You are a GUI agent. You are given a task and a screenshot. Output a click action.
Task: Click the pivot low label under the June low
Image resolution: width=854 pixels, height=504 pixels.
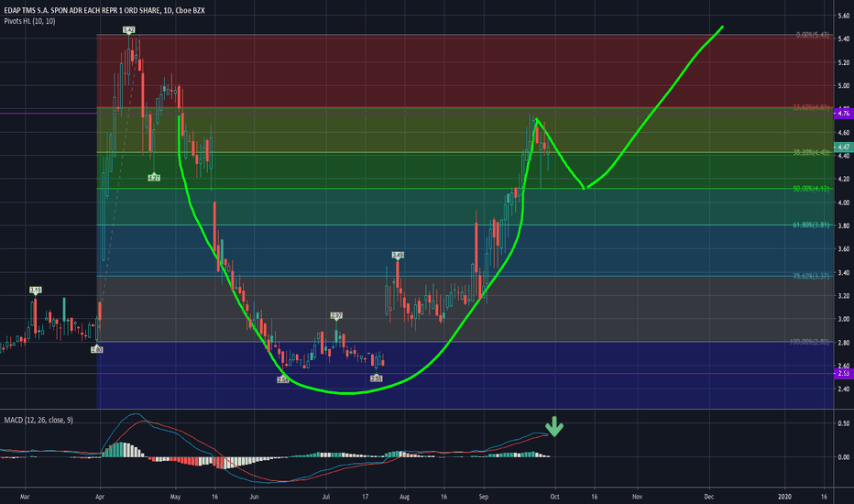(x=282, y=379)
